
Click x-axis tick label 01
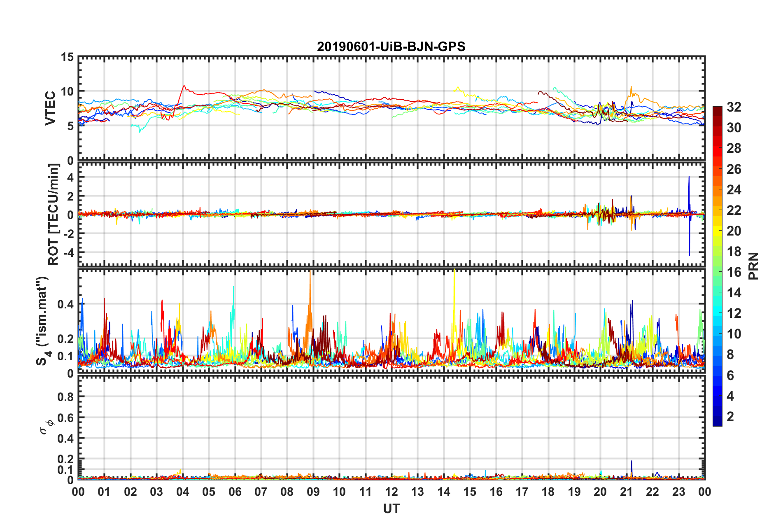click(104, 492)
